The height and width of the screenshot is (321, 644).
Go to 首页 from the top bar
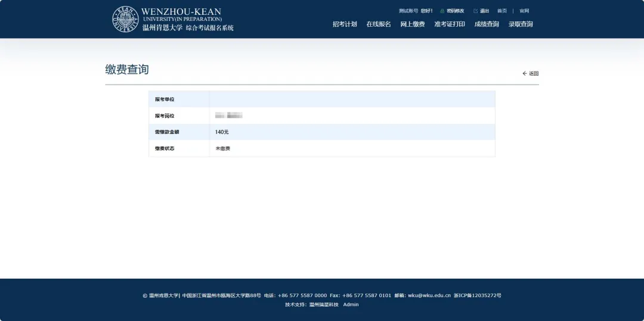click(x=502, y=11)
